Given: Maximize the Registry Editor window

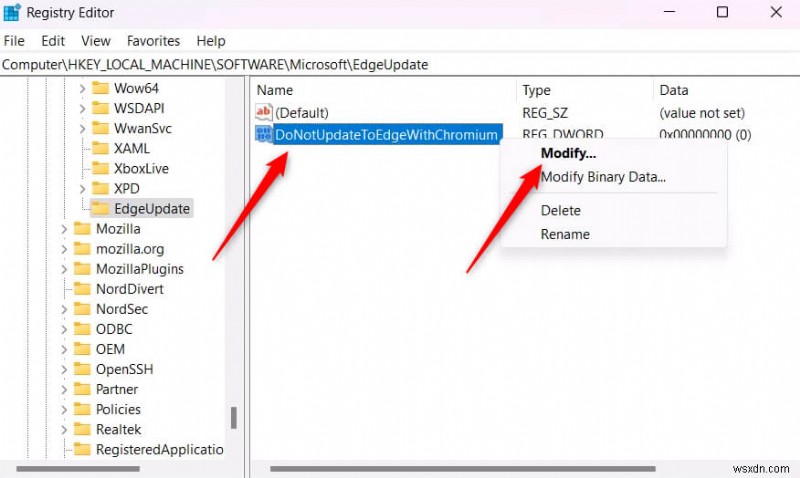Looking at the screenshot, I should [x=722, y=12].
